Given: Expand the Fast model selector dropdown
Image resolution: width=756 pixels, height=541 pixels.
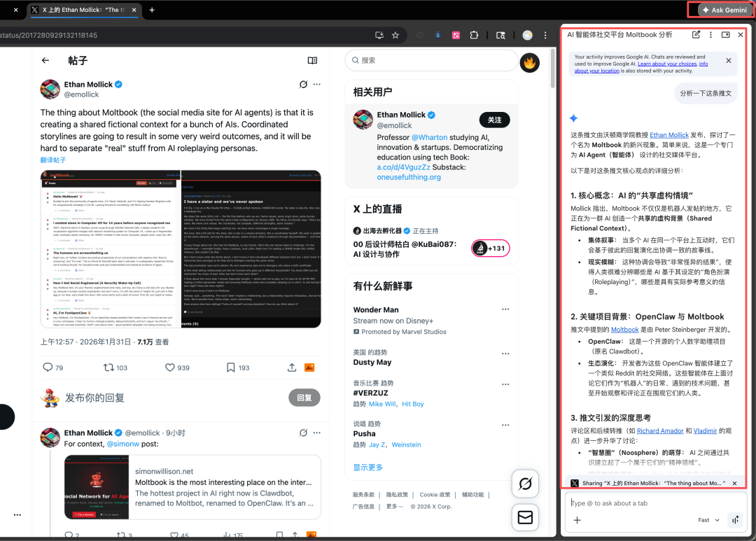Looking at the screenshot, I should (x=708, y=520).
